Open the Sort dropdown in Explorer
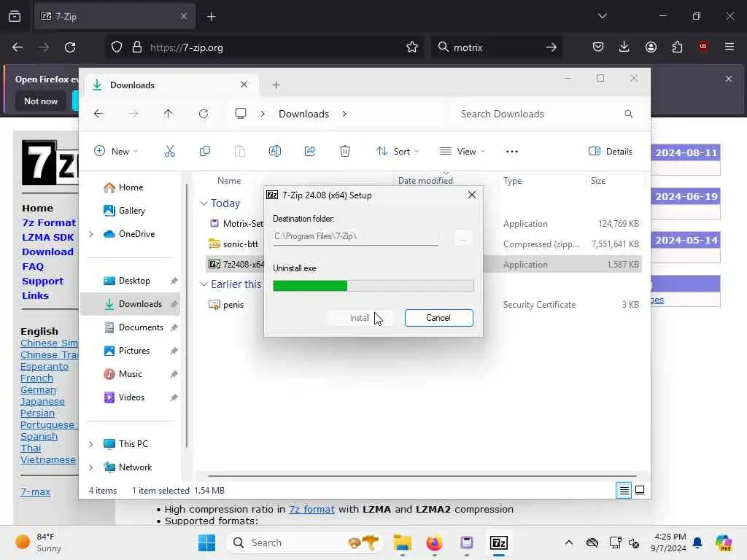747x560 pixels. coord(398,152)
